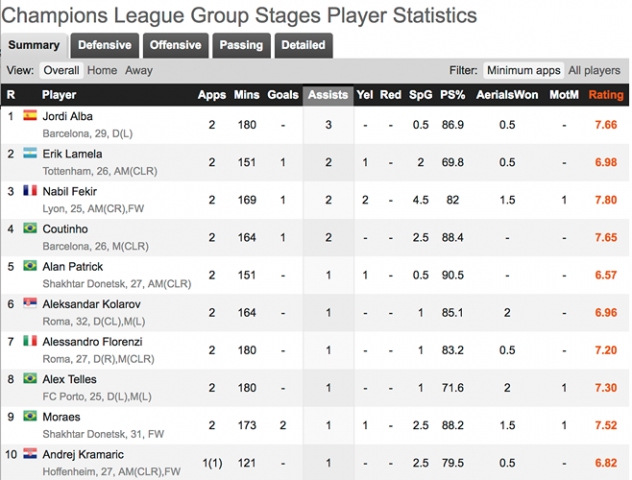Switch to the Passing tab
632x480 pixels.
click(241, 46)
